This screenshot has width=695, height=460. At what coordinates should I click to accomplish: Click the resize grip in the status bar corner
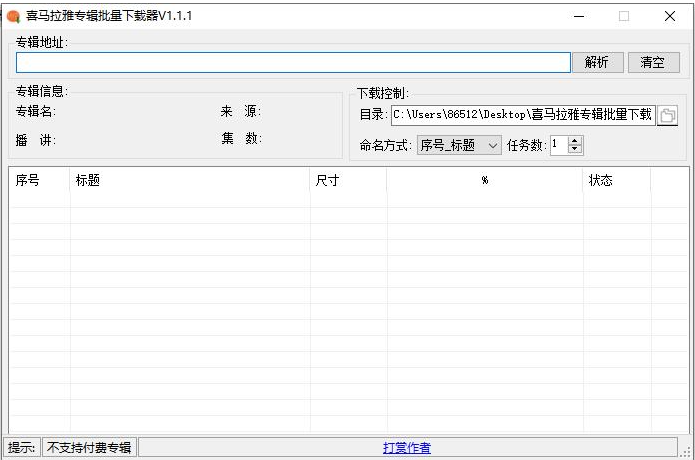(x=685, y=450)
